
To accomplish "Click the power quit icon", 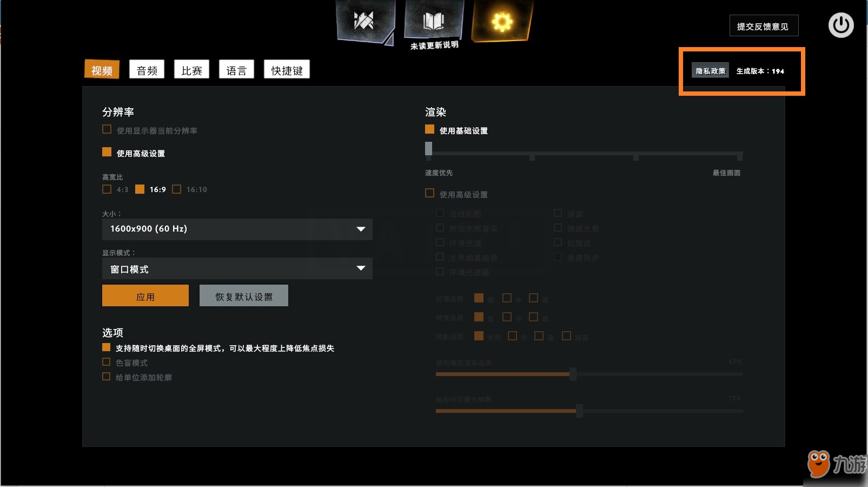I will pos(841,25).
